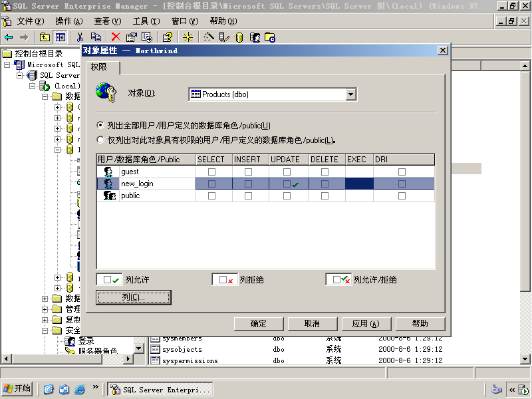Collapse the 安全 folder tree node
The height and width of the screenshot is (399, 532).
pos(45,331)
